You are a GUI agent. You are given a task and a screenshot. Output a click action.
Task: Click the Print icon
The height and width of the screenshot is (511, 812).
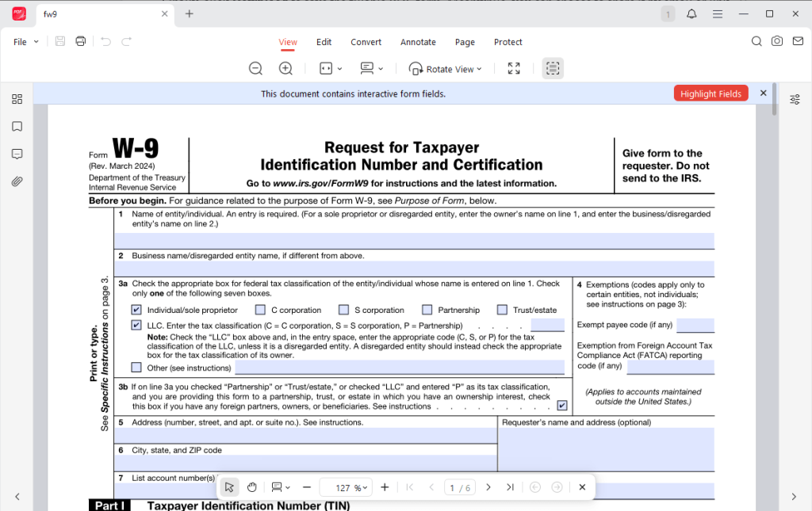tap(80, 41)
